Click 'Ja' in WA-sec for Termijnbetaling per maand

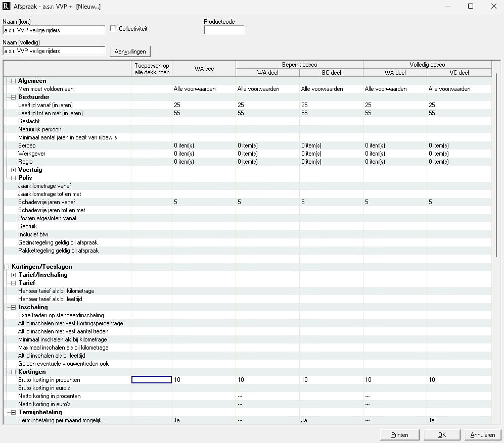pos(176,420)
